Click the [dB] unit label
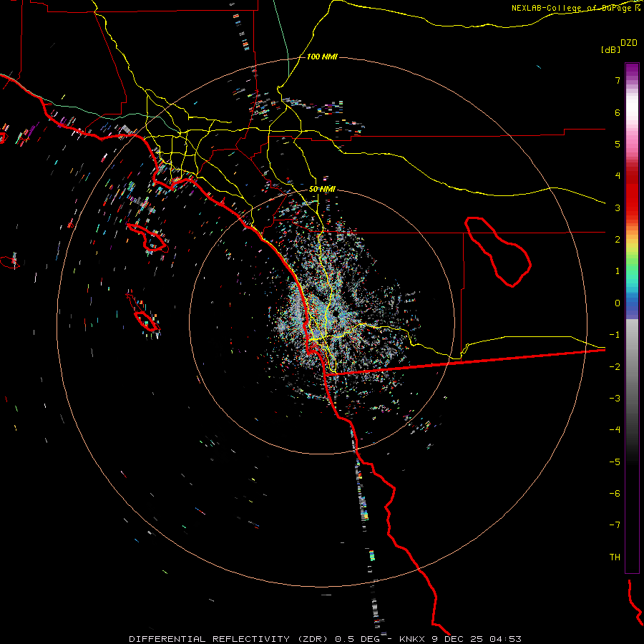 610,49
